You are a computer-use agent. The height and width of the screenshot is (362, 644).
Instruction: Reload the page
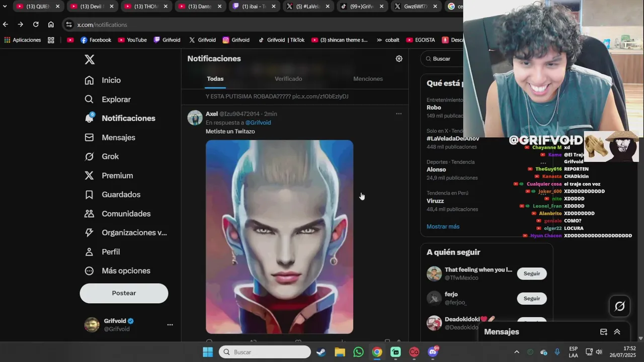click(x=36, y=24)
